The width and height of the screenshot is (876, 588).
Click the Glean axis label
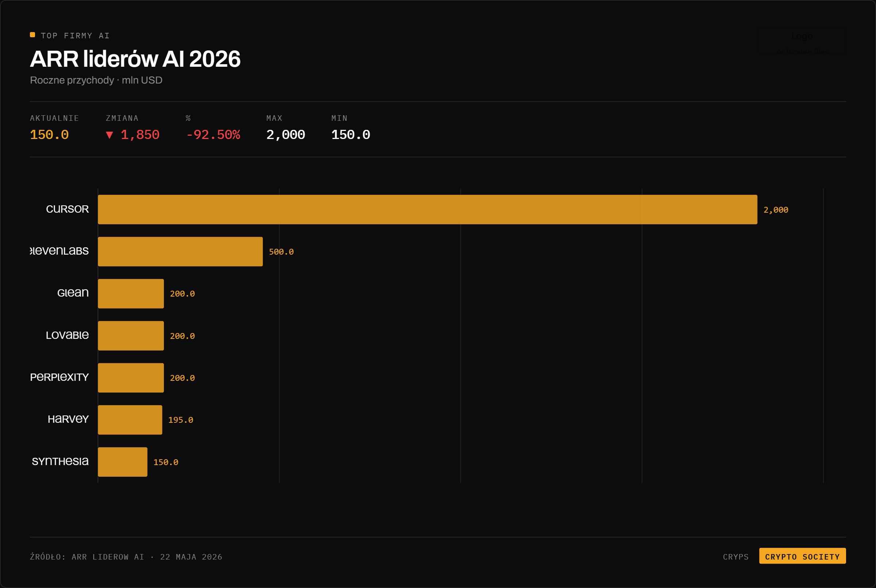(x=73, y=293)
